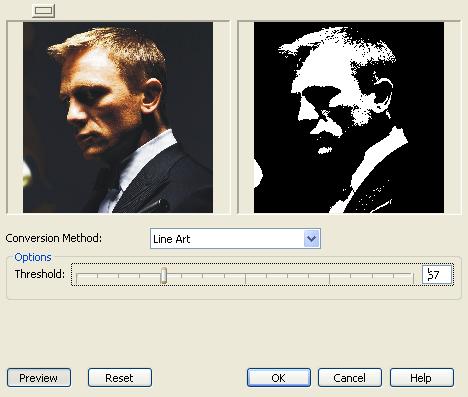Click the original color photo preview
Screen dimensions: 468x397
(x=118, y=117)
